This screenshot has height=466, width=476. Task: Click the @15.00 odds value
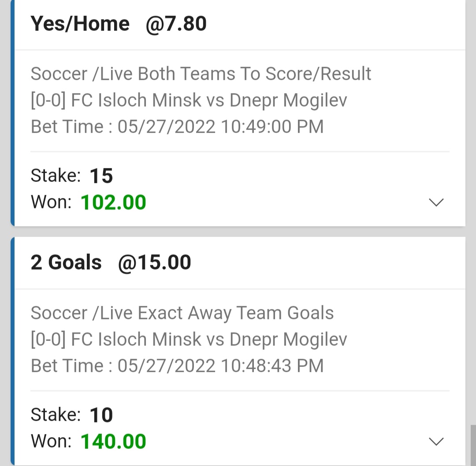154,263
